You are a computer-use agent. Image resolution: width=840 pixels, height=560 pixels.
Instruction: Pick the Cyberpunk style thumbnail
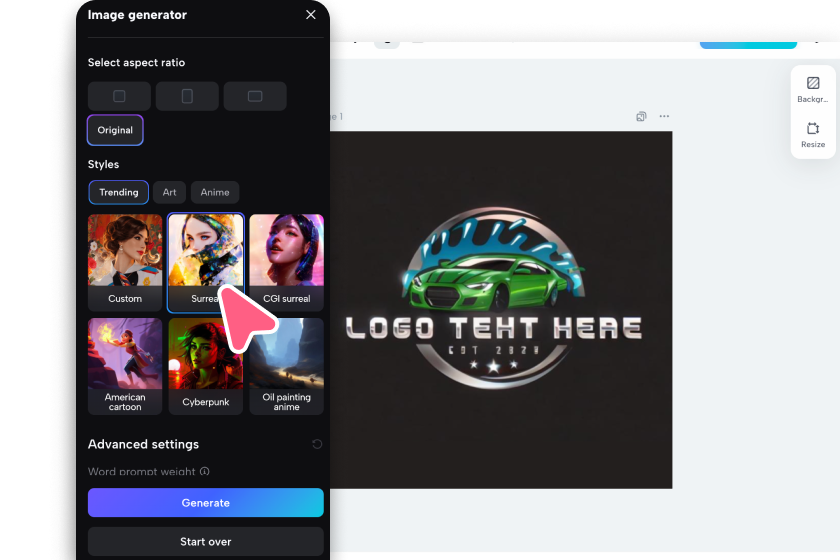[x=206, y=367]
